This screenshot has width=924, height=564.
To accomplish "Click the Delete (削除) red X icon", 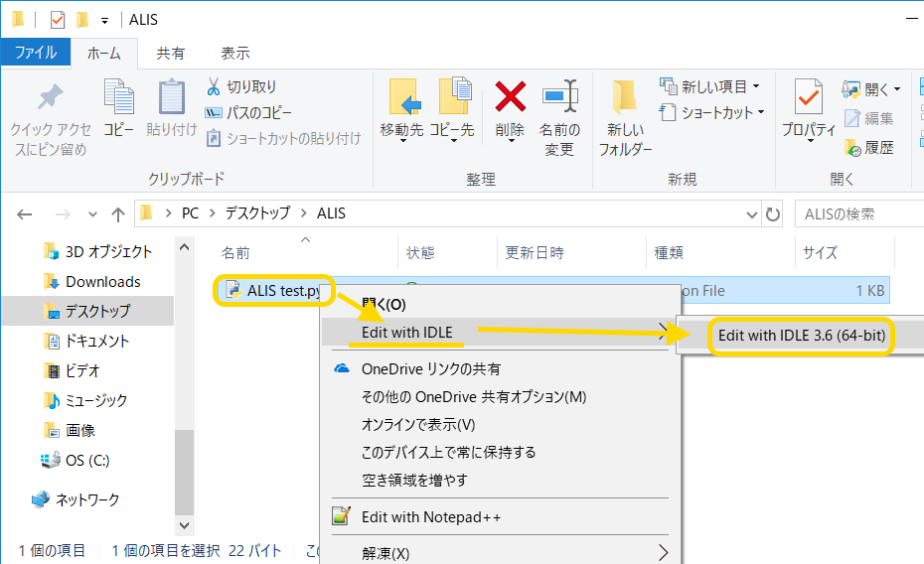I will 510,98.
